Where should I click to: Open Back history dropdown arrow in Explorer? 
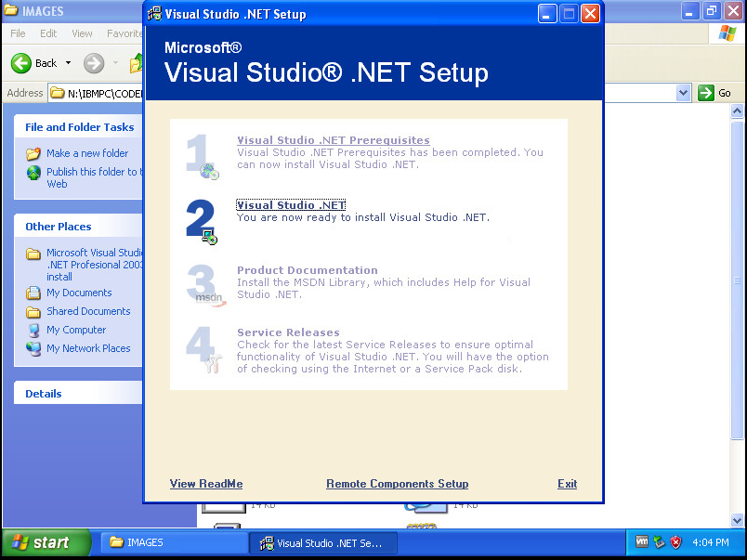point(68,63)
